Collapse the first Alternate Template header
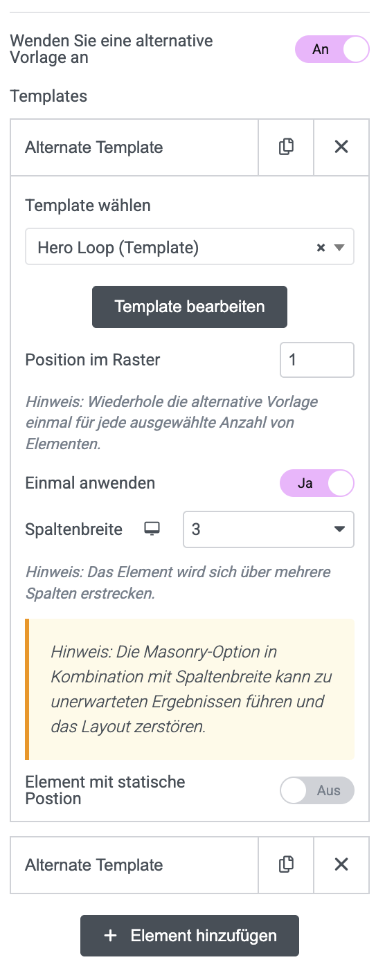Viewport: 385px width, 980px height. (x=134, y=147)
